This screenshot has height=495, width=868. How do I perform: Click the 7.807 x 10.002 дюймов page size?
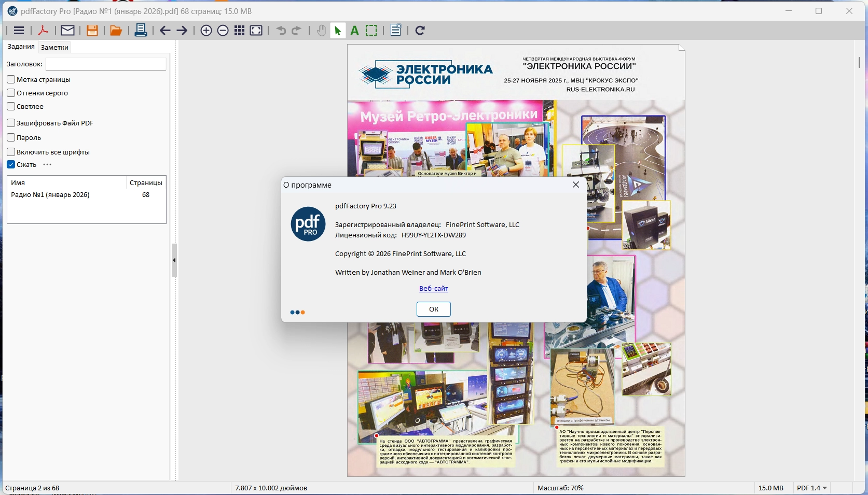[271, 488]
